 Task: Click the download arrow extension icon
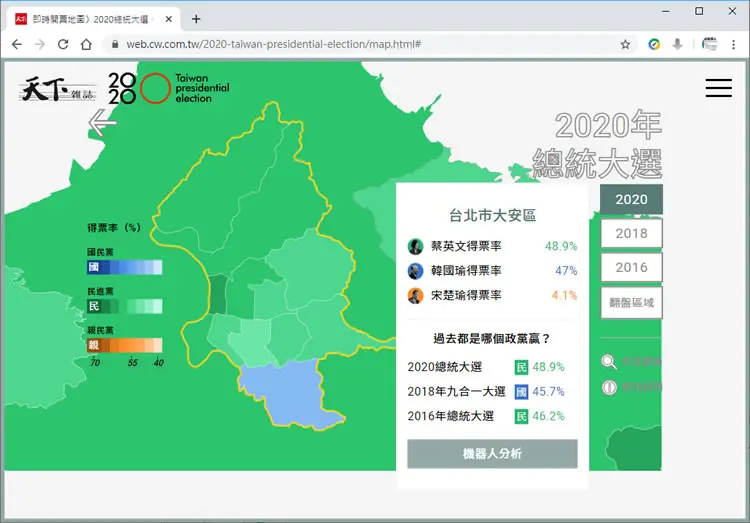pyautogui.click(x=677, y=45)
